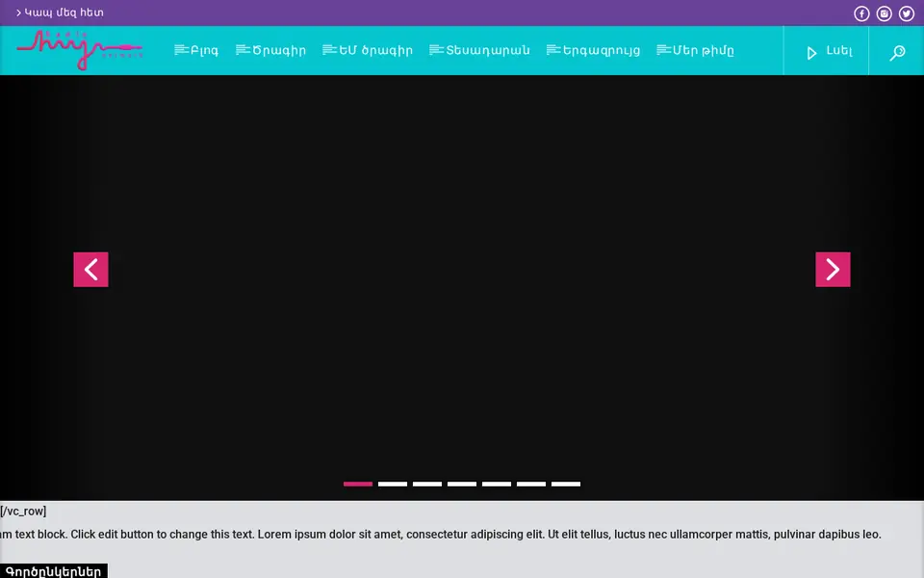Screen dimensions: 924x578
Task: Open the Մեր թիմը menu item
Action: coord(695,50)
